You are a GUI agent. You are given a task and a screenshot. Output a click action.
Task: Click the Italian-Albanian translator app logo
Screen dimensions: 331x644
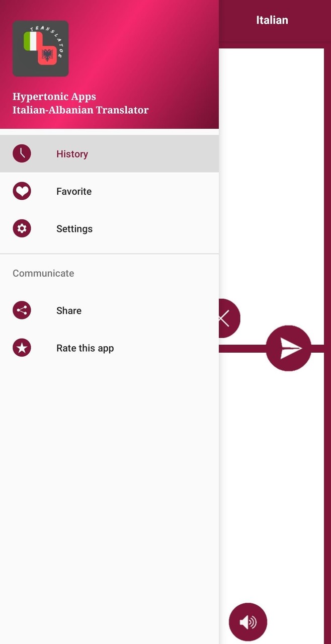pyautogui.click(x=41, y=49)
